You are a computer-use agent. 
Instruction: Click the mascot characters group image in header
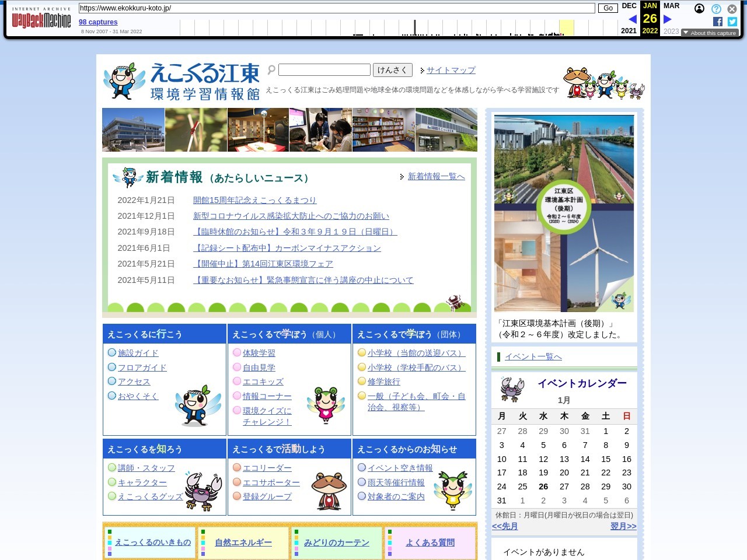(604, 83)
